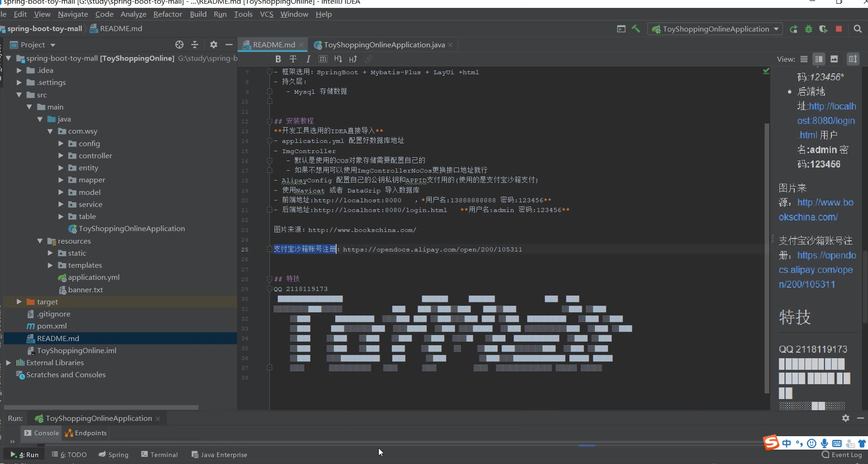The width and height of the screenshot is (868, 464).
Task: Rerun ToyShoppingOnlineApplication
Action: pos(793,29)
